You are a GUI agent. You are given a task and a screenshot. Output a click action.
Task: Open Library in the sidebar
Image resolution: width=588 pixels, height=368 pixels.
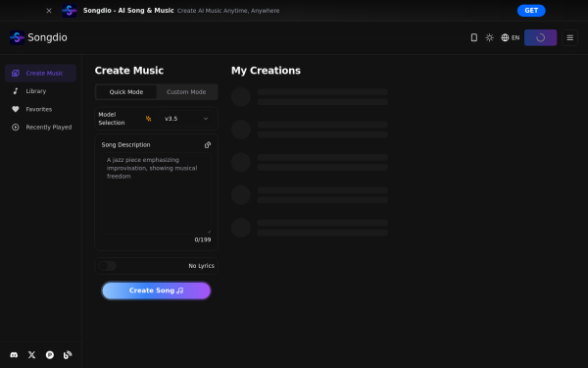40,91
